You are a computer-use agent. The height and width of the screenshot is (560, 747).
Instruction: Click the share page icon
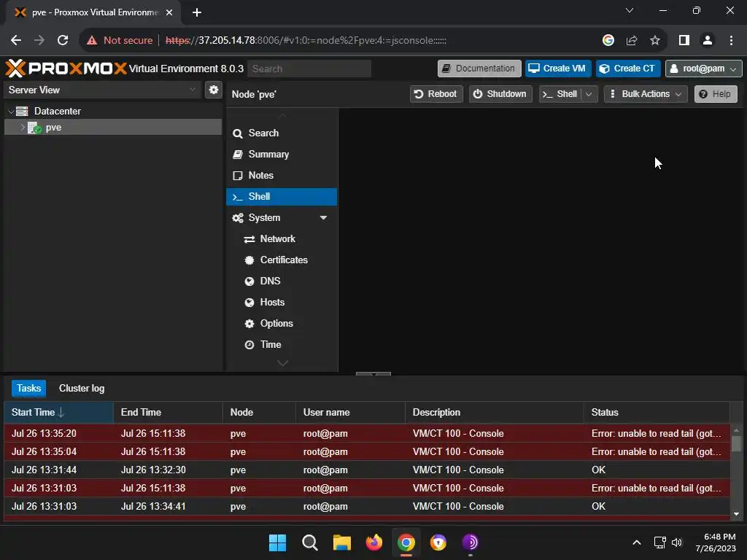[x=632, y=41]
